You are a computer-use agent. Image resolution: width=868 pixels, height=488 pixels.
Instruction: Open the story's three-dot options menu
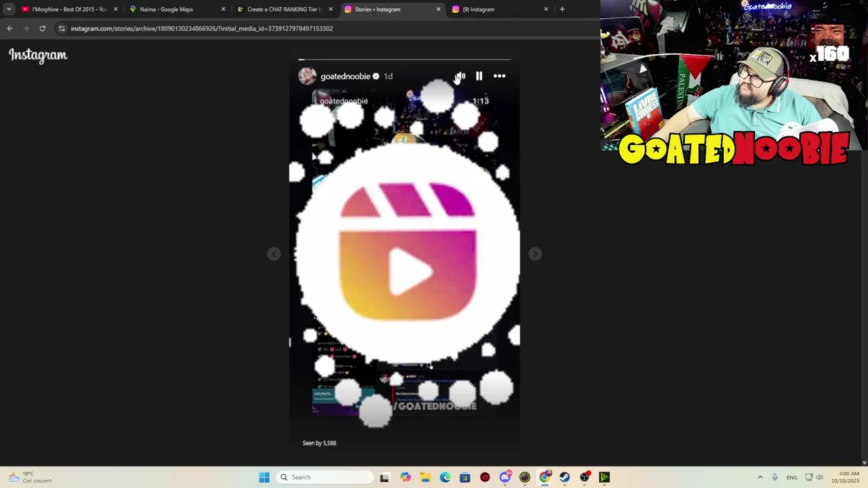click(x=499, y=76)
